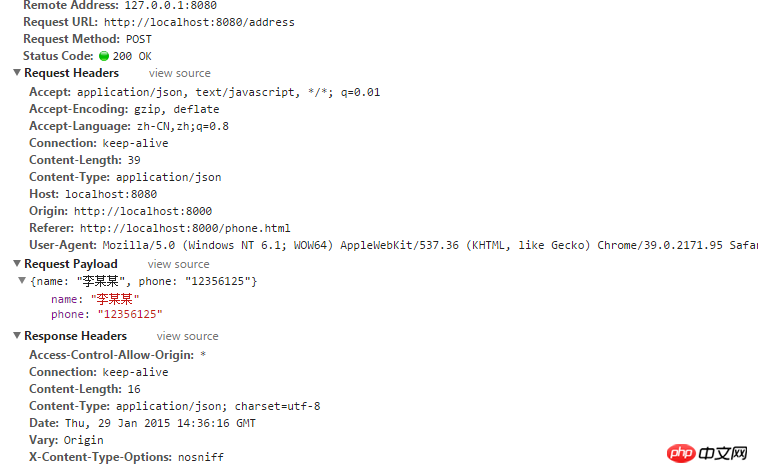Image resolution: width=758 pixels, height=473 pixels.
Task: Click the Access-Control-Allow-Origin header
Action: point(111,355)
